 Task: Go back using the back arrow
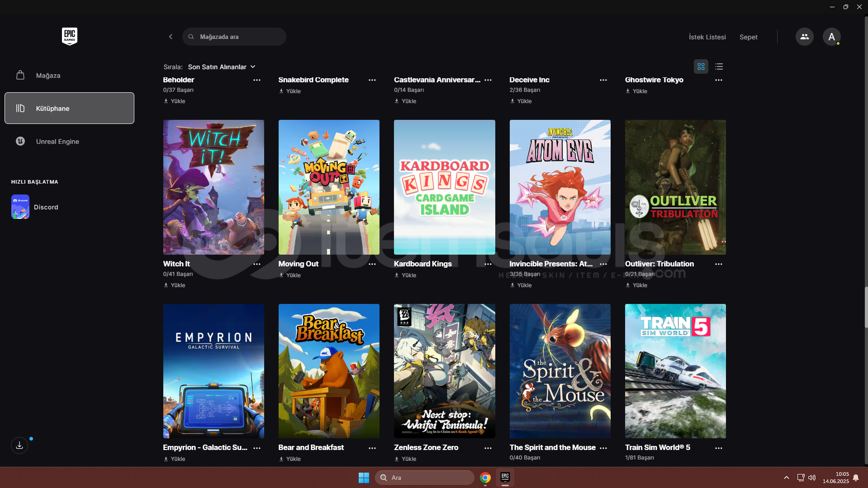pos(171,37)
